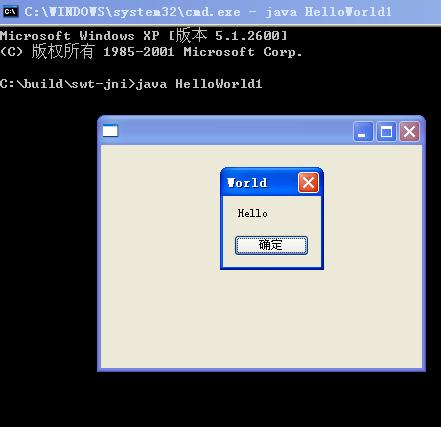Open the cmd.exe system menu icon

point(10,12)
